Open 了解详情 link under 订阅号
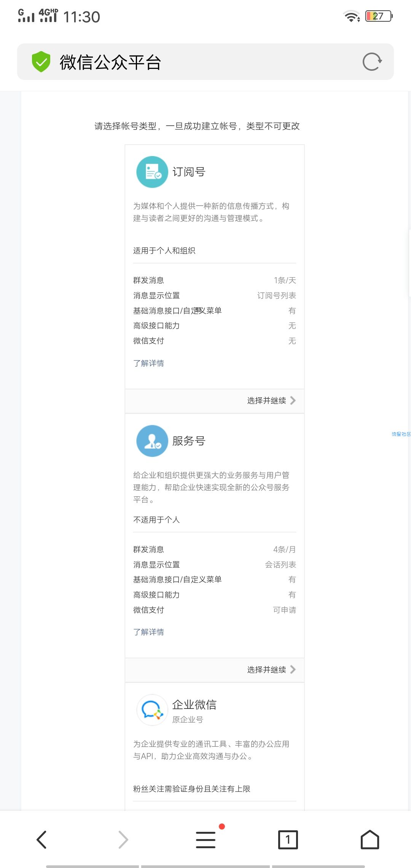411x868 pixels. pyautogui.click(x=148, y=363)
